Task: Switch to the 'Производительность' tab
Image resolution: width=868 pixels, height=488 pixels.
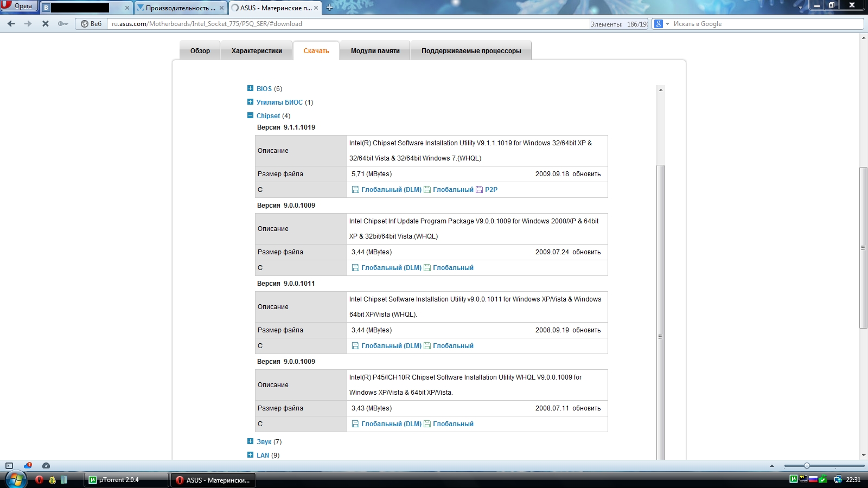Action: click(x=180, y=8)
